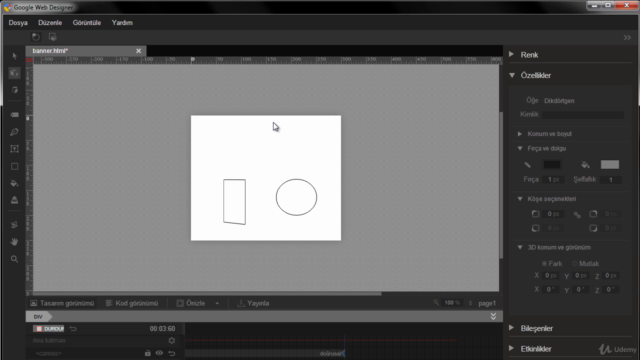This screenshot has width=640, height=360.
Task: Click the fill bucket icon in Özellikler
Action: coord(585,165)
